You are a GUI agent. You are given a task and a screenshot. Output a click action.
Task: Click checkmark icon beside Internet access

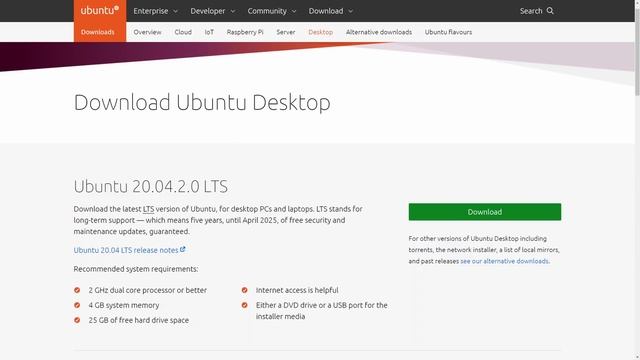coord(244,290)
